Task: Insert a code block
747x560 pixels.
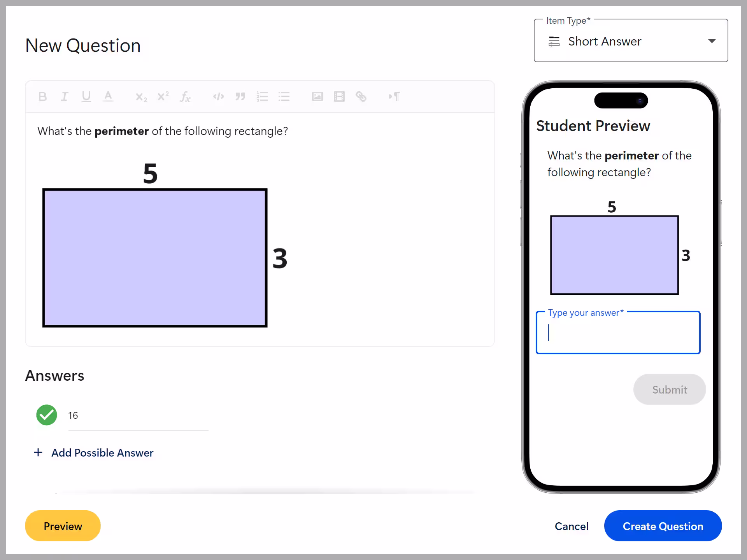Action: 218,96
